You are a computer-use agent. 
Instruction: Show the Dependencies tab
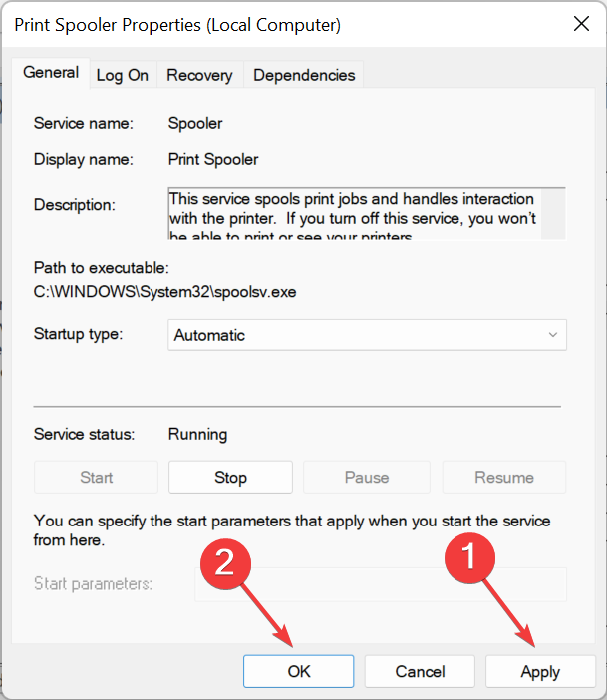tap(304, 75)
